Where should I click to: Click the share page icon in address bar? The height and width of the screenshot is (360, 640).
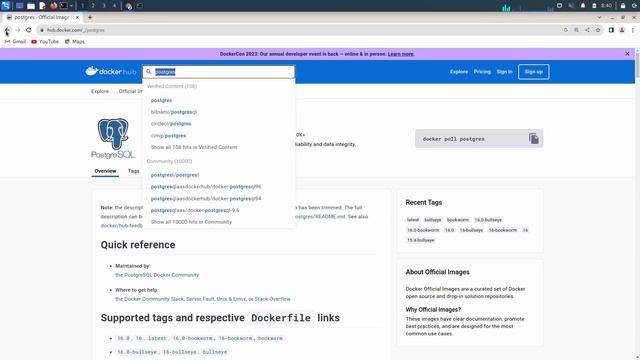pos(587,30)
